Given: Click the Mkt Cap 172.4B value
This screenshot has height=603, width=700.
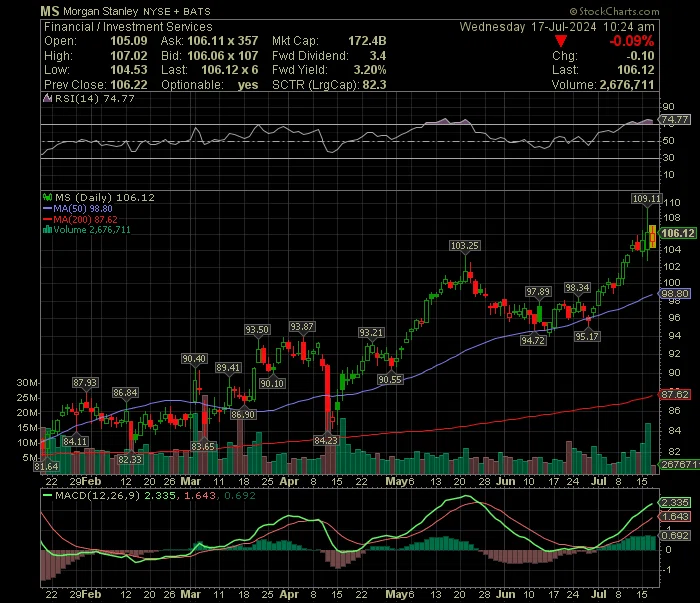Looking at the screenshot, I should 367,41.
